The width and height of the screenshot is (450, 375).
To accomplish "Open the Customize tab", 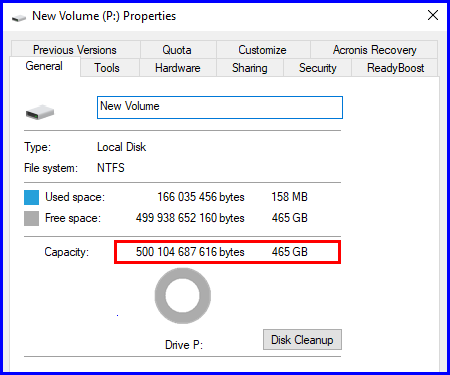I will 263,50.
